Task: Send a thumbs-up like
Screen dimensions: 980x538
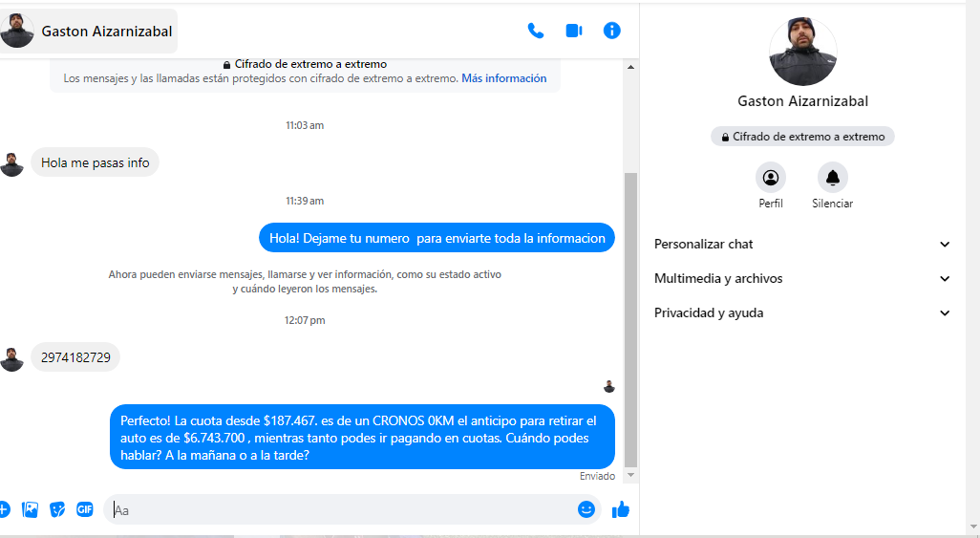Action: (621, 509)
